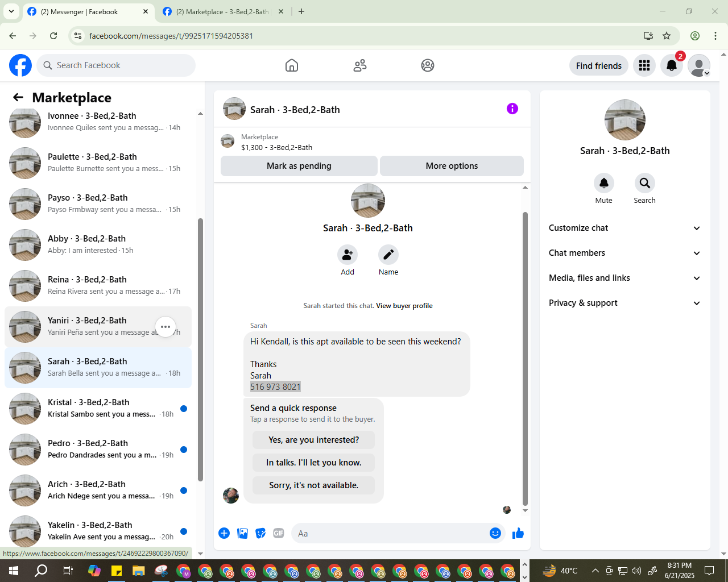Open the browser tab search dropdown
The image size is (728, 582).
(x=11, y=11)
